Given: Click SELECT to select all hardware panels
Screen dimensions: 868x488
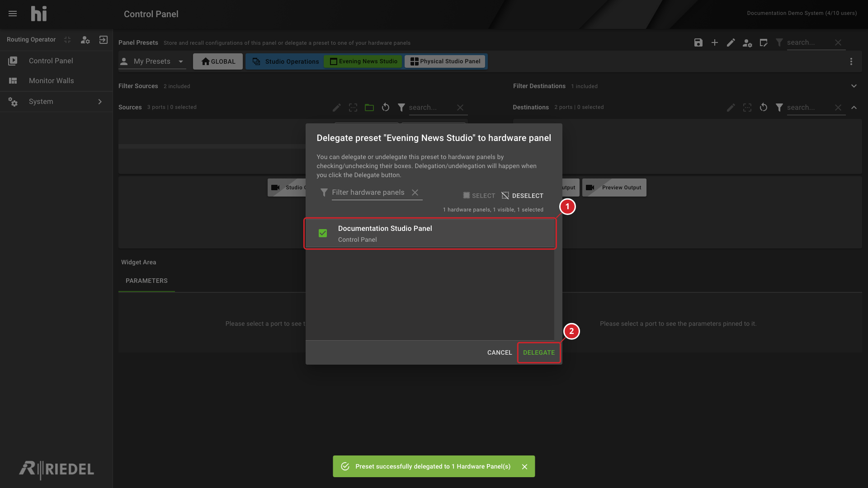Looking at the screenshot, I should (x=479, y=196).
